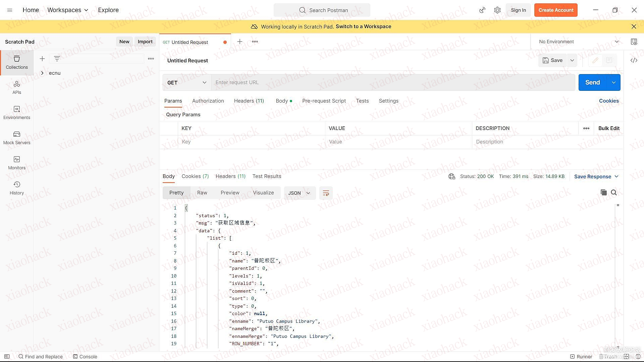Switch to the Authorization tab
This screenshot has width=644, height=362.
coord(208,101)
